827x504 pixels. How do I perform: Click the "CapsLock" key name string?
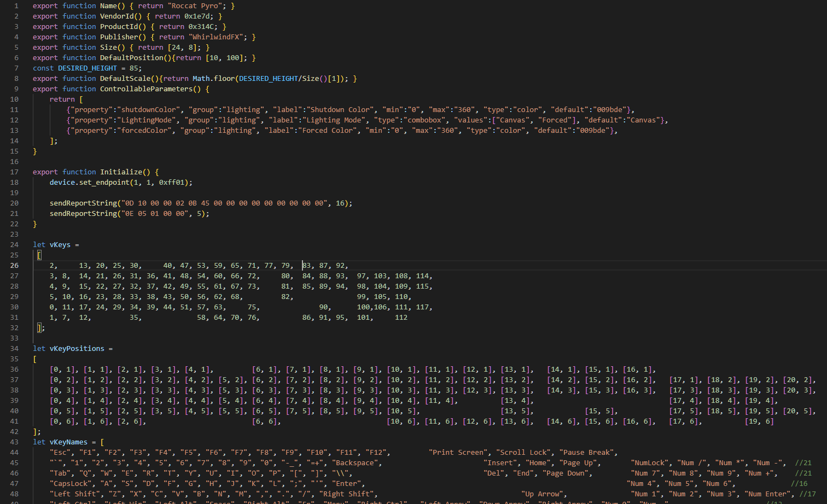[x=71, y=484]
